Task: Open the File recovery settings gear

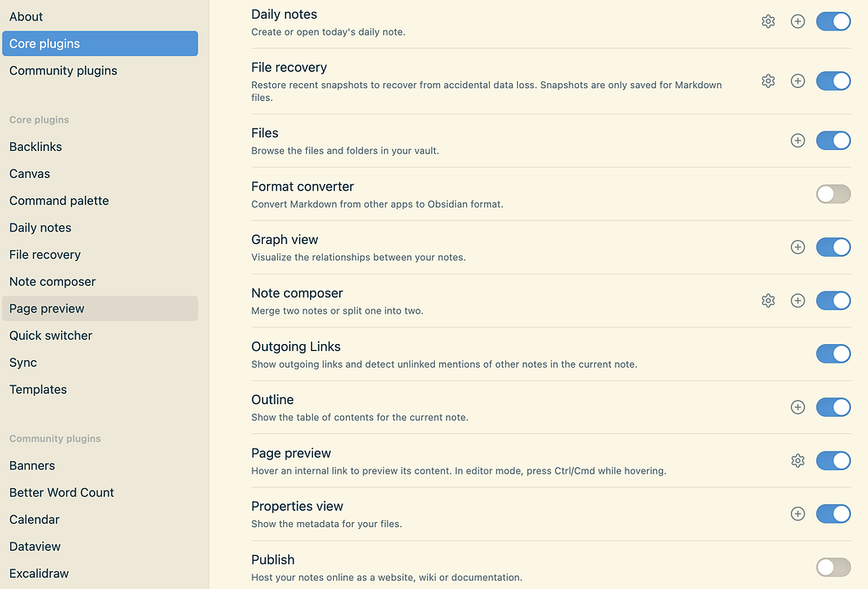Action: coord(768,81)
